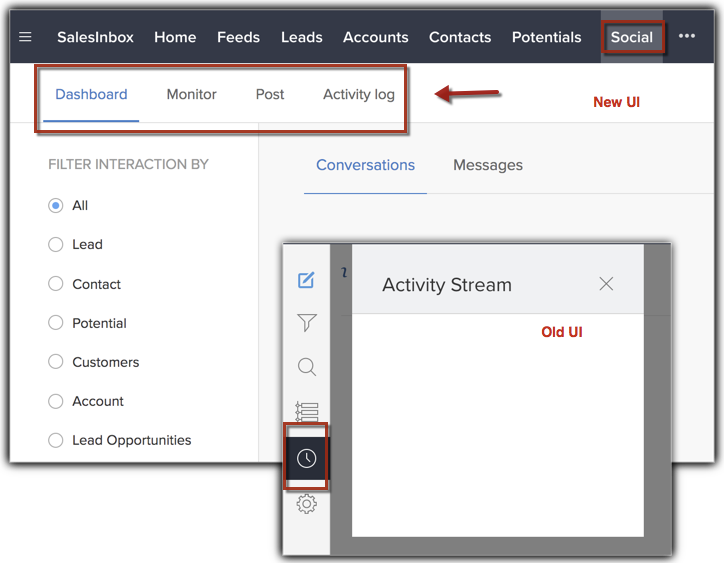Image resolution: width=724 pixels, height=563 pixels.
Task: Select the Contact radio button
Action: (x=55, y=284)
